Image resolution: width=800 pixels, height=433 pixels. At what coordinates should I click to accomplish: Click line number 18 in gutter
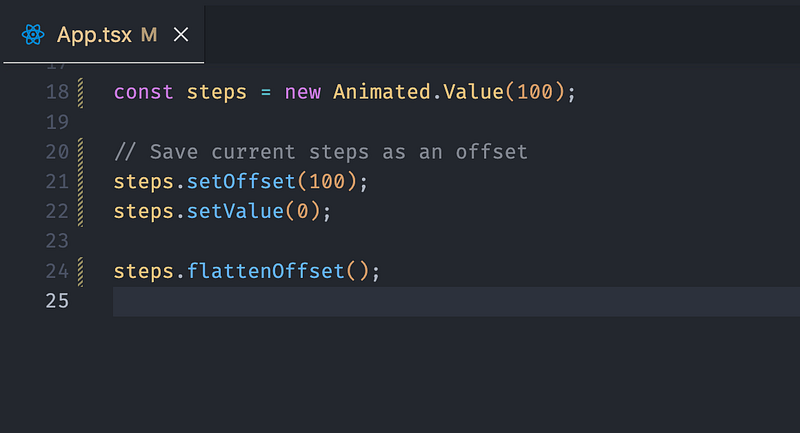(57, 92)
